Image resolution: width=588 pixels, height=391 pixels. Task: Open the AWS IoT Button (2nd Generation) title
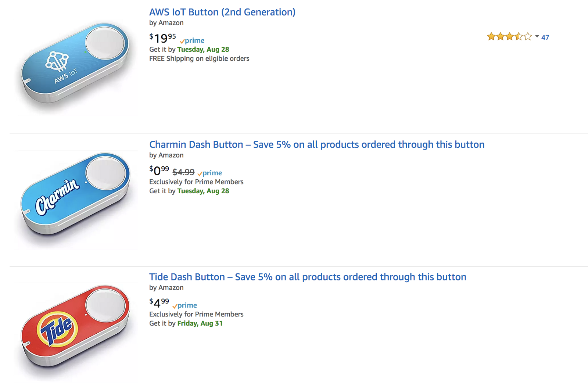(222, 12)
